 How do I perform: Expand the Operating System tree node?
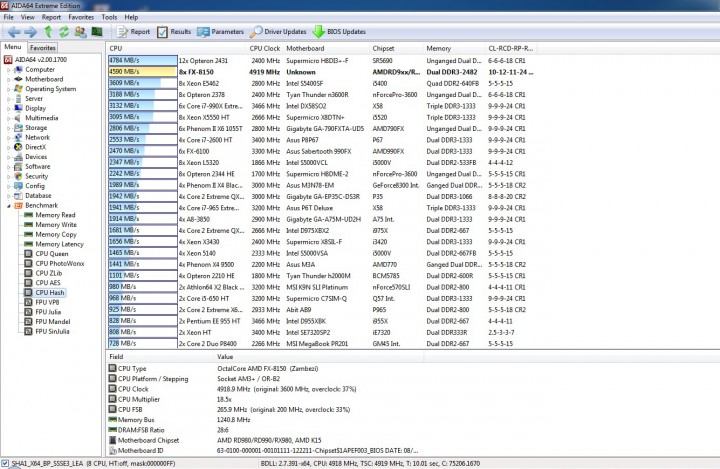point(8,89)
